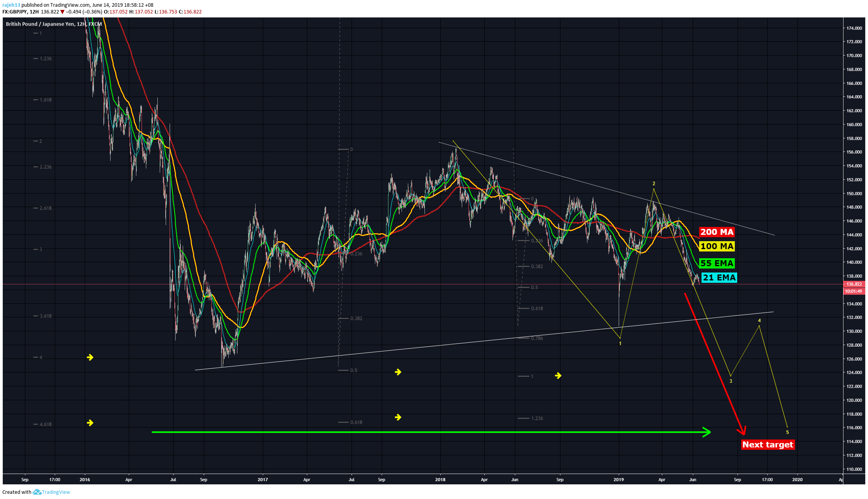Click the Next target red label
Screen dimensions: 868x499
768,445
